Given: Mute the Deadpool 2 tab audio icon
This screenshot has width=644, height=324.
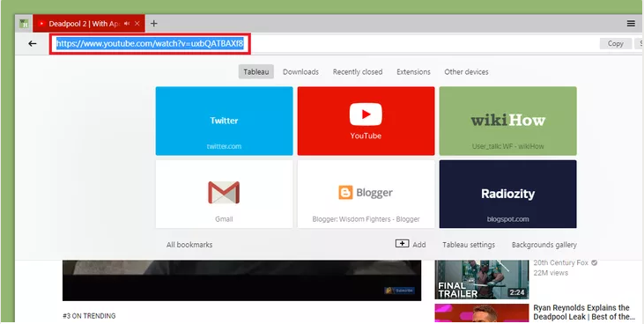Looking at the screenshot, I should pyautogui.click(x=127, y=24).
